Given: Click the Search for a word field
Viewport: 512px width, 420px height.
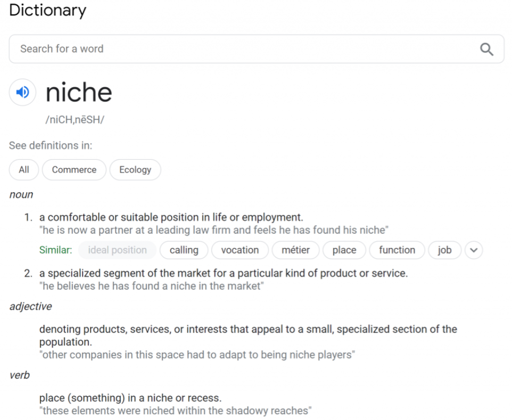Looking at the screenshot, I should [x=257, y=49].
